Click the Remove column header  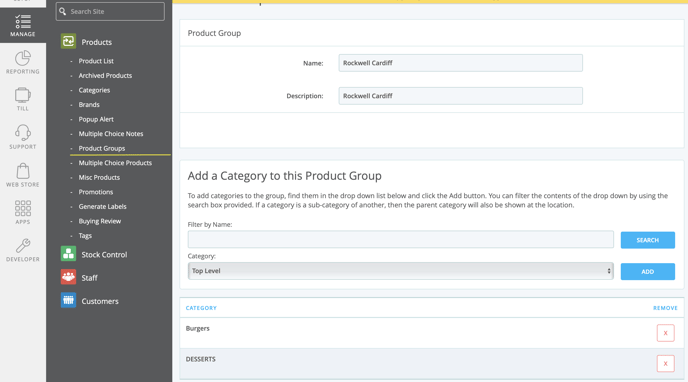pos(665,308)
